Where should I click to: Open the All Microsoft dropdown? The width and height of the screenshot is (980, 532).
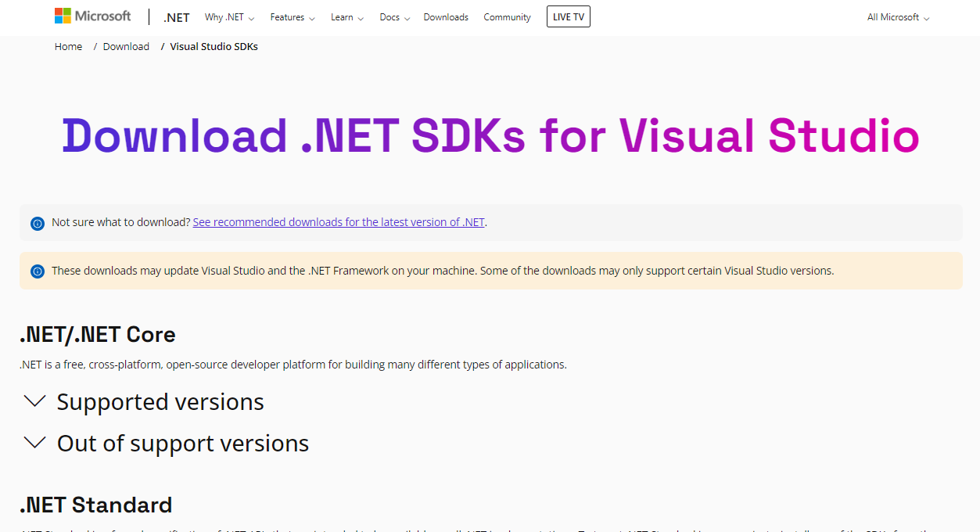tap(898, 17)
